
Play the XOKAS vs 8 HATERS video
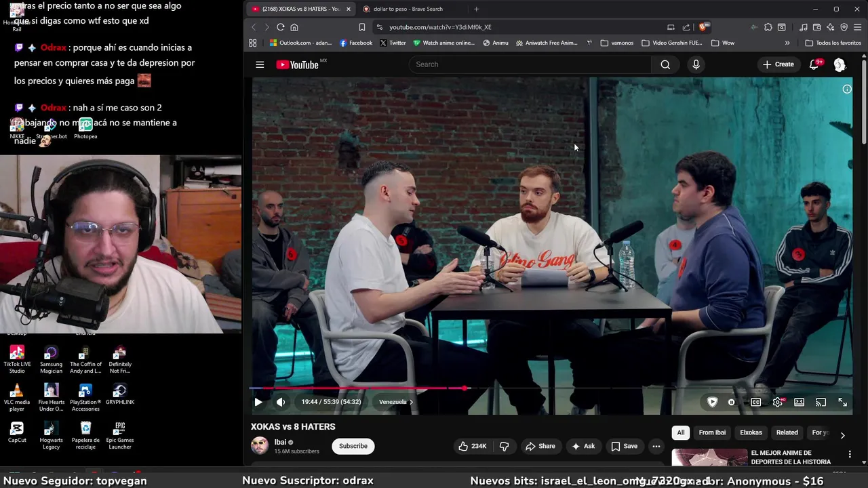click(x=258, y=402)
